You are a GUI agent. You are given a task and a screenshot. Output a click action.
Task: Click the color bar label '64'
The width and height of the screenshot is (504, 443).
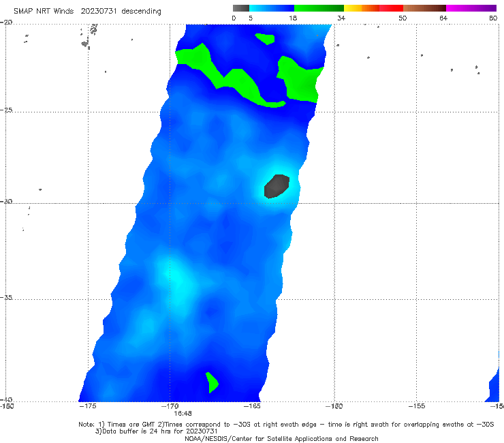pos(443,18)
